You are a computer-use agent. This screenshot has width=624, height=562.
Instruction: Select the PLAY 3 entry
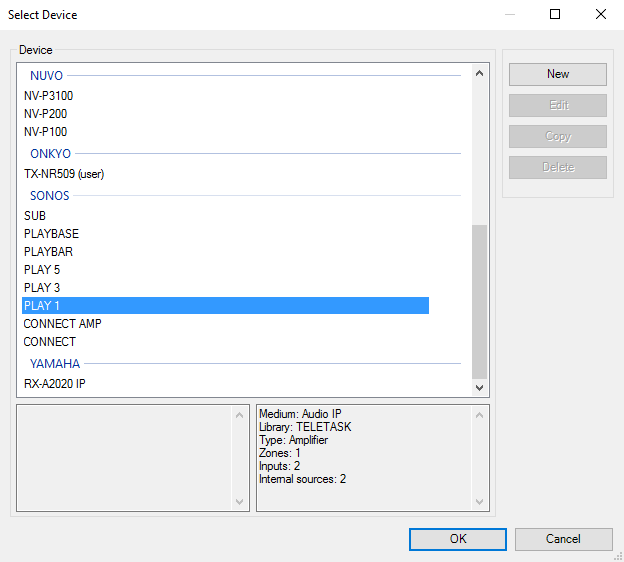pyautogui.click(x=42, y=288)
